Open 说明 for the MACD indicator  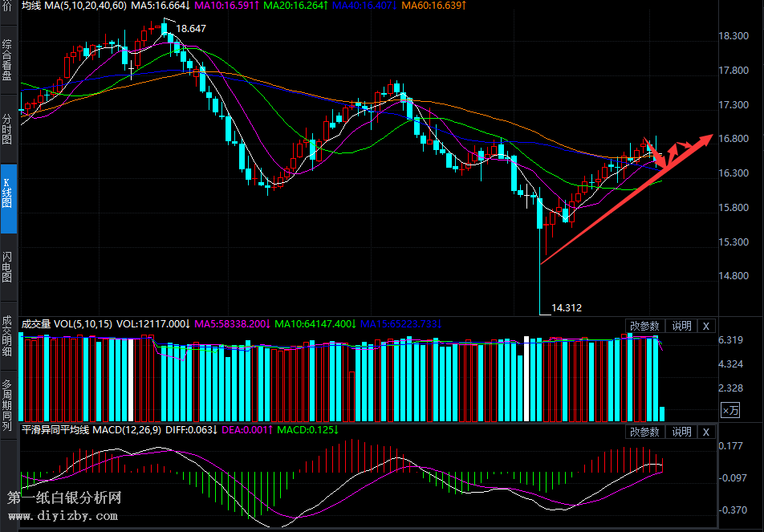[681, 432]
